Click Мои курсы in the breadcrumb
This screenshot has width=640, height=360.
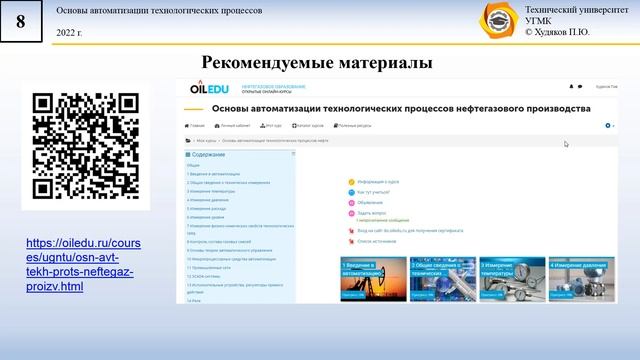click(207, 140)
